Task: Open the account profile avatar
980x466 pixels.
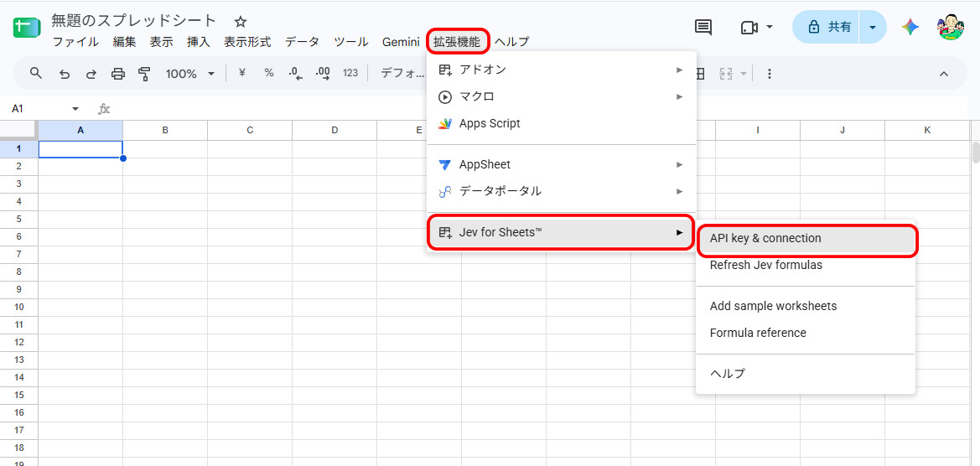Action: coord(951,27)
